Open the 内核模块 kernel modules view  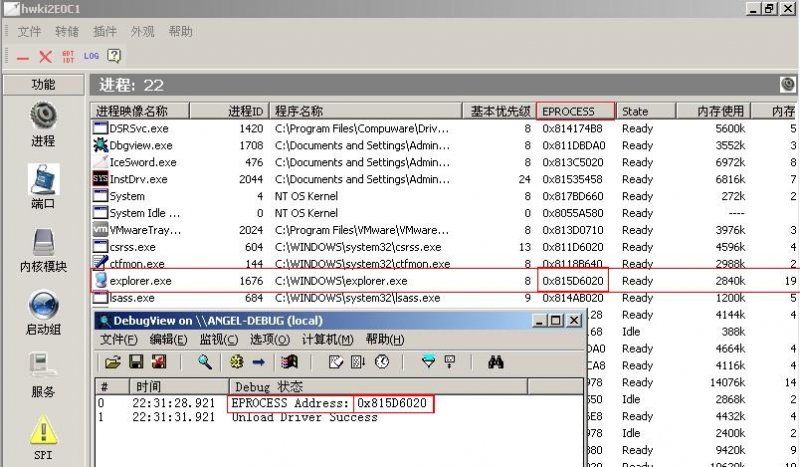point(43,250)
